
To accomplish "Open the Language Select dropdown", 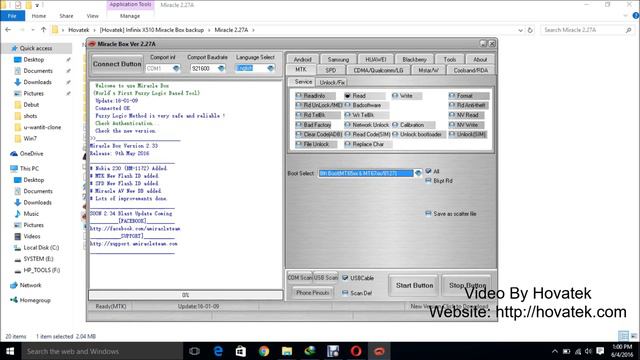I will [x=271, y=68].
